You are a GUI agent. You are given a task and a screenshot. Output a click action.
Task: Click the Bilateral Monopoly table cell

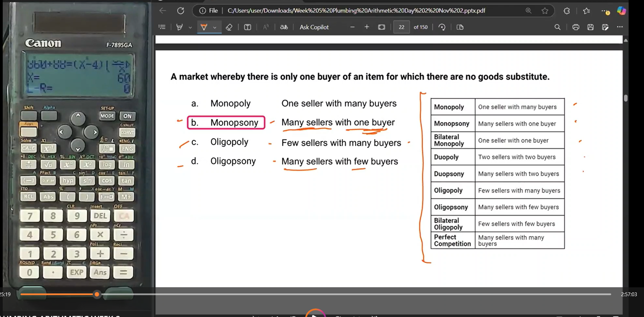[453, 140]
